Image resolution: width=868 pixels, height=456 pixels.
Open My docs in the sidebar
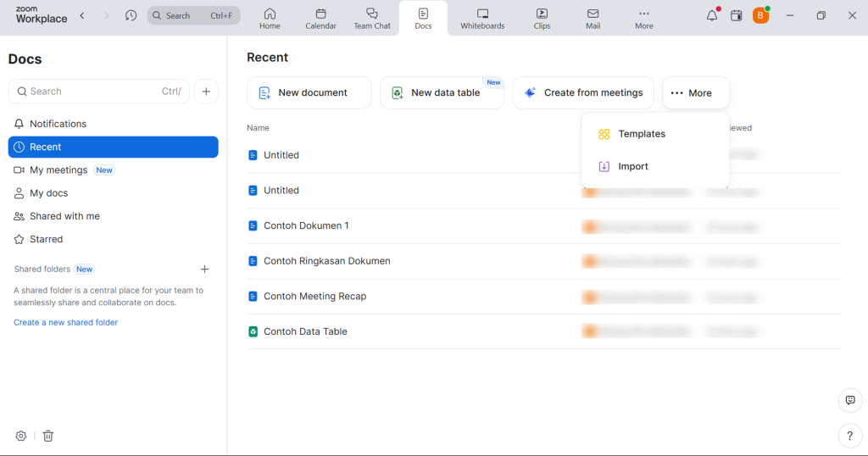coord(113,193)
